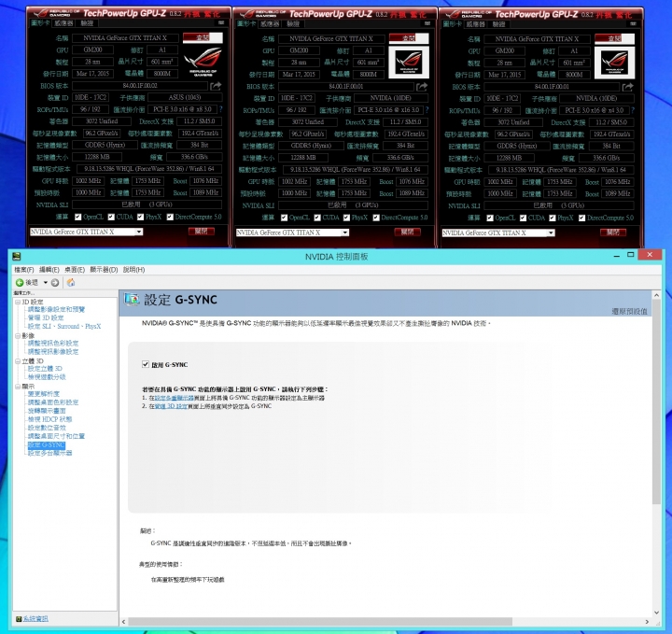Viewport: 672px width, 634px height.
Task: Select 管理 3D 設定 tree item in sidebar
Action: [46, 317]
